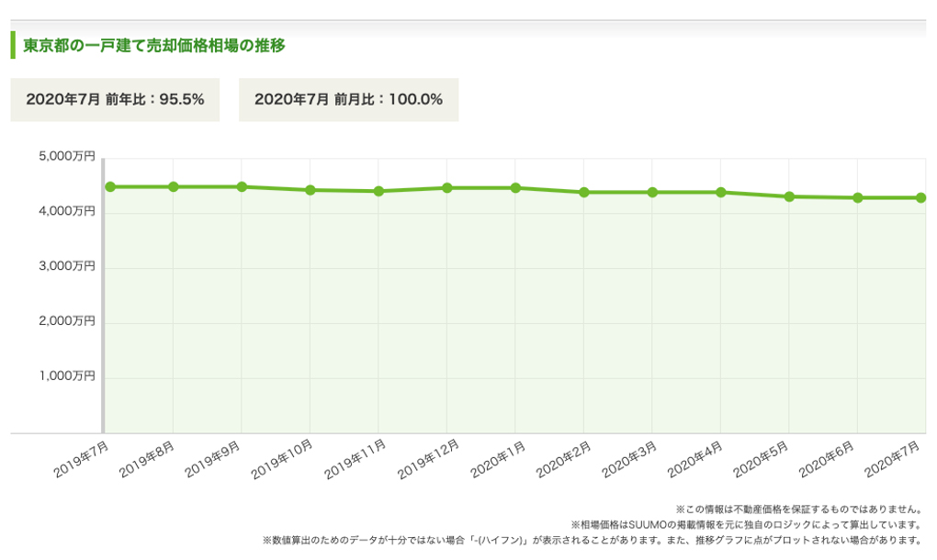This screenshot has height=560, width=937.
Task: Click the data point for 2019年8月
Action: pyautogui.click(x=174, y=187)
